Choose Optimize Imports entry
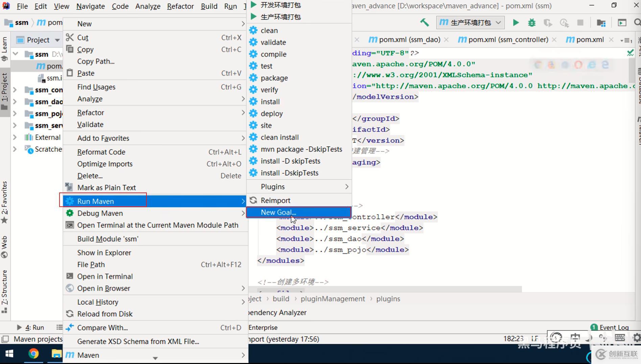Image resolution: width=641 pixels, height=364 pixels. click(155, 164)
